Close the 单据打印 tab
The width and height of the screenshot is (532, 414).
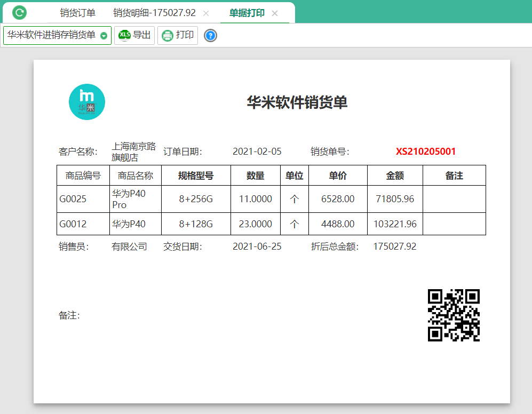pos(275,13)
